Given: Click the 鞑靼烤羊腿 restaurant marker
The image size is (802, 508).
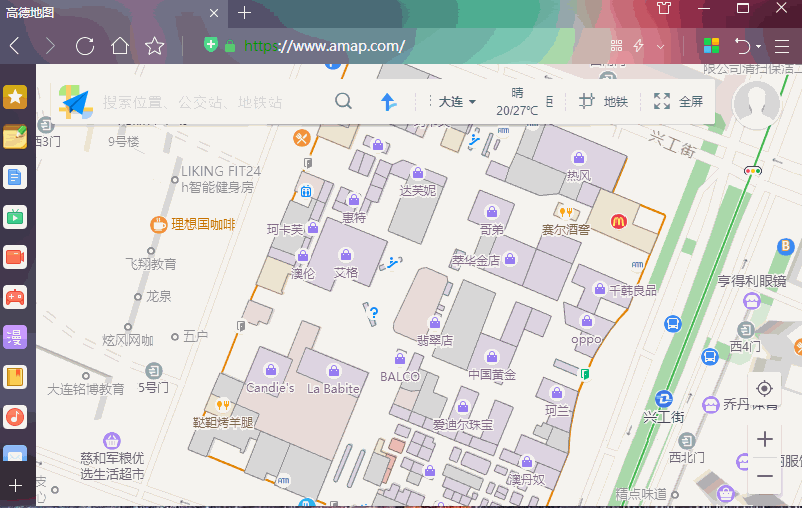Looking at the screenshot, I should [222, 405].
